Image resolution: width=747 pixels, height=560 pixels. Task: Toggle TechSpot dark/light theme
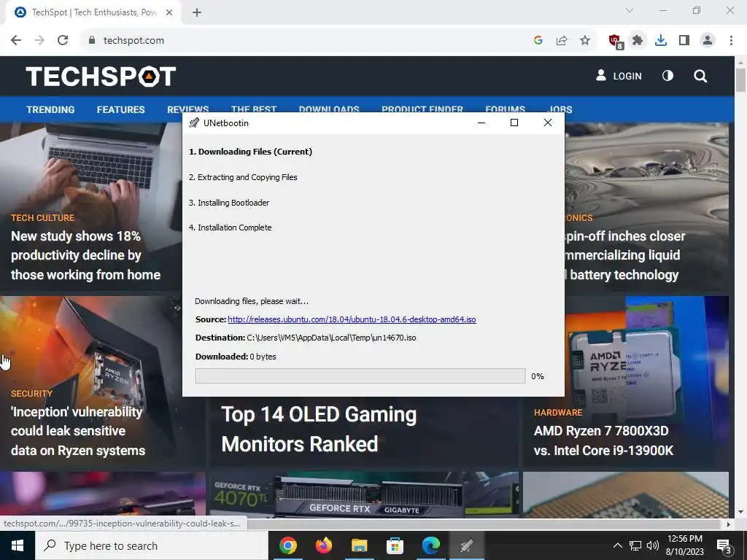tap(668, 76)
